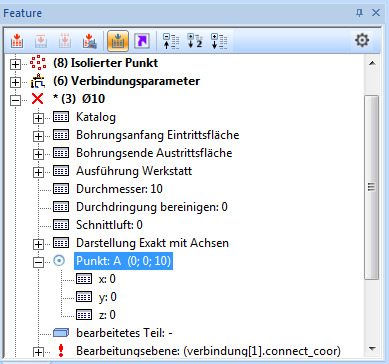Select the z: 0 coordinate row
Viewport: 389px width, 364px height.
click(x=107, y=315)
